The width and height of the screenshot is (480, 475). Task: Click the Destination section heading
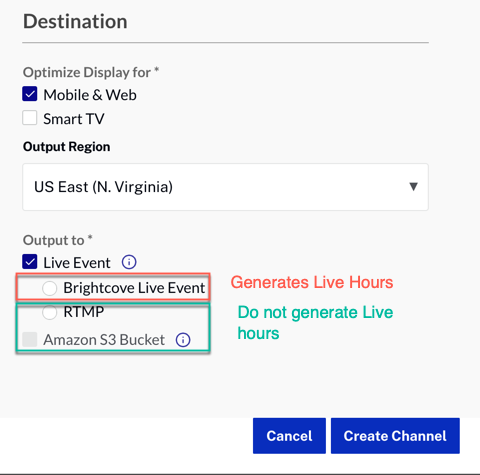point(75,22)
